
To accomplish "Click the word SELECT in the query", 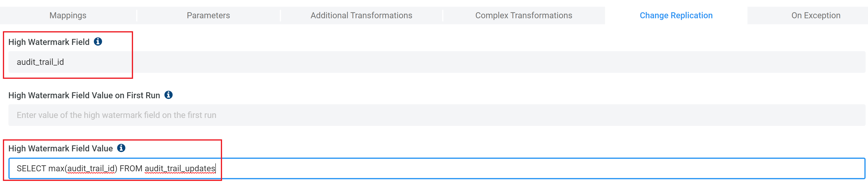I will click(31, 168).
